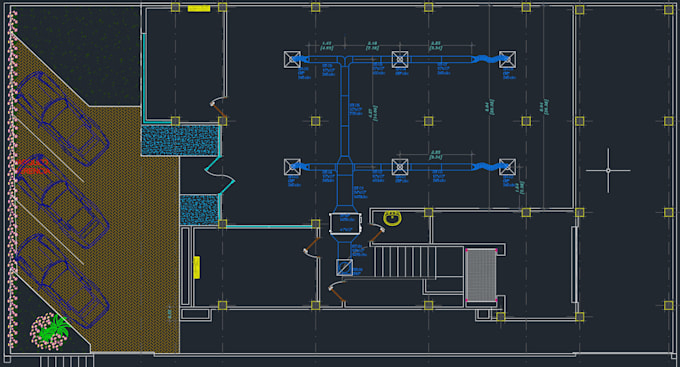
Task: Select the topmost parked car outline
Action: [x=62, y=119]
